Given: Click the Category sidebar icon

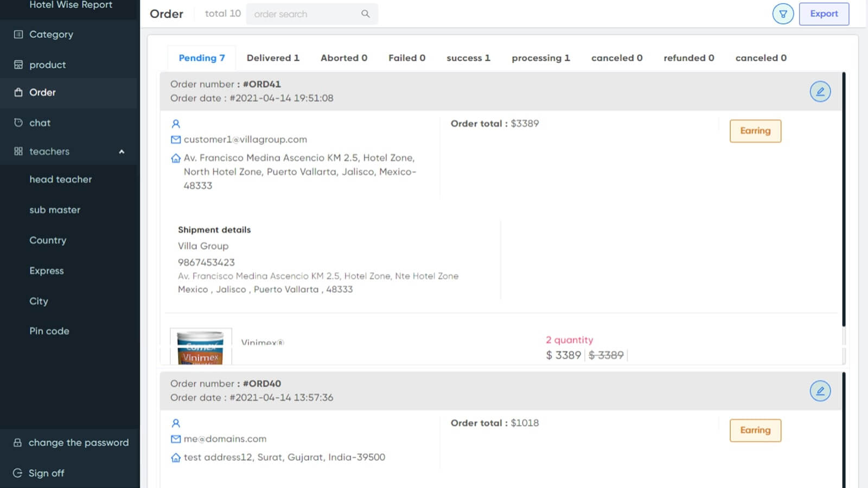Looking at the screenshot, I should click(x=18, y=34).
